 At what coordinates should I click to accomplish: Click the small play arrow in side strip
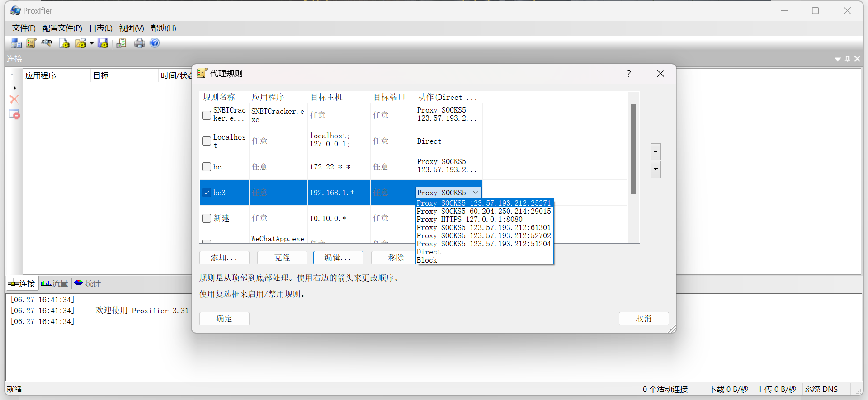pyautogui.click(x=15, y=88)
